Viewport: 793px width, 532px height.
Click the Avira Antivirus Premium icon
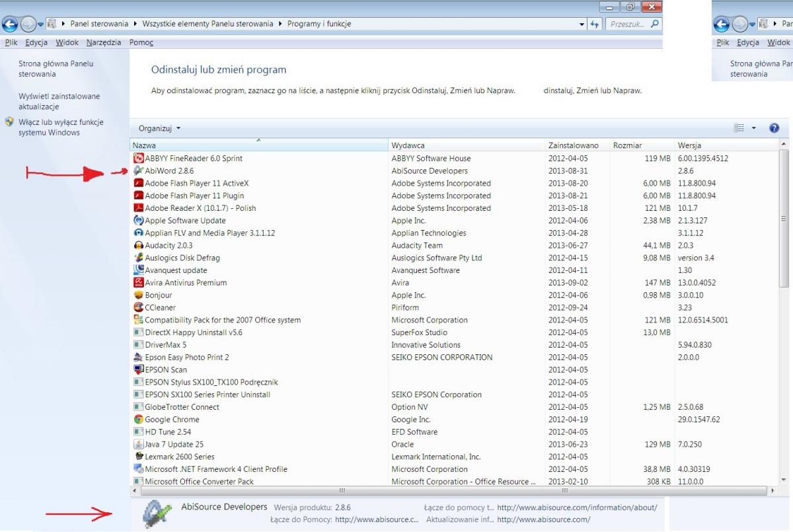(x=138, y=282)
